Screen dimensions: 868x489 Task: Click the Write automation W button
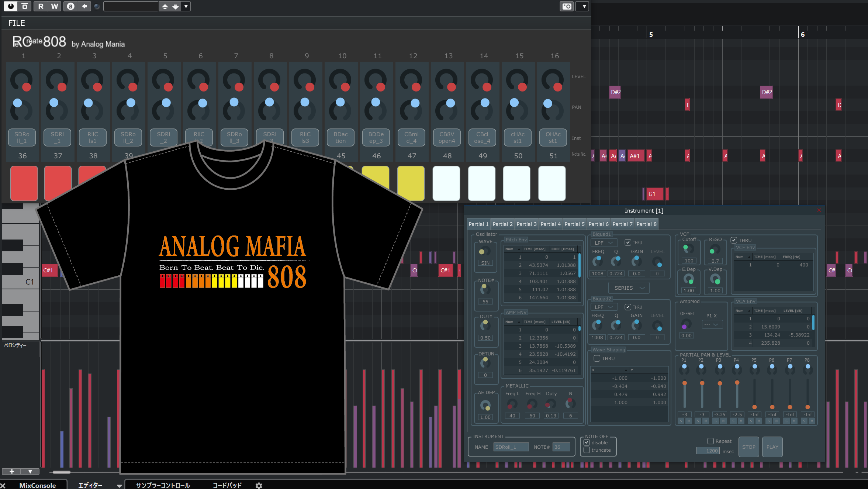(55, 6)
